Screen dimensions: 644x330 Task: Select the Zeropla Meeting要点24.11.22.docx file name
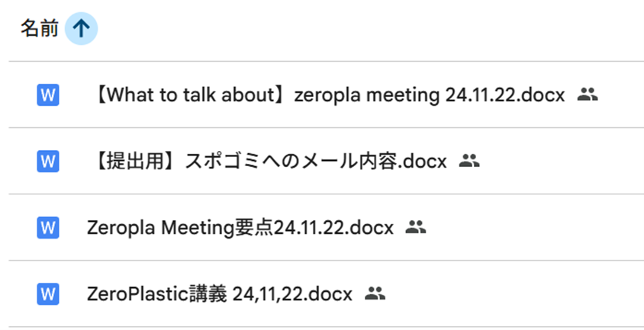pyautogui.click(x=240, y=227)
